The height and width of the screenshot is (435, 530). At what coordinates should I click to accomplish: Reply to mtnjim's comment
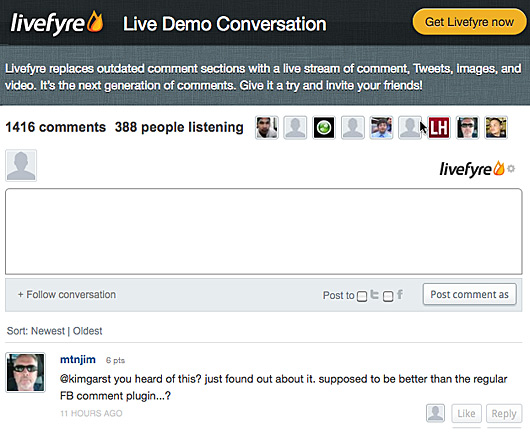pyautogui.click(x=504, y=413)
